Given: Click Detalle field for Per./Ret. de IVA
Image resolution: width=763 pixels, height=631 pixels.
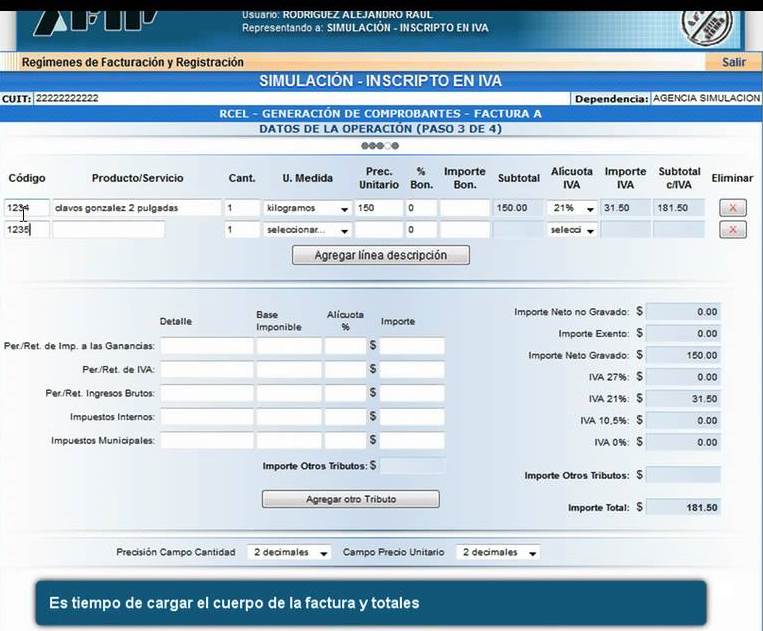Looking at the screenshot, I should [207, 370].
